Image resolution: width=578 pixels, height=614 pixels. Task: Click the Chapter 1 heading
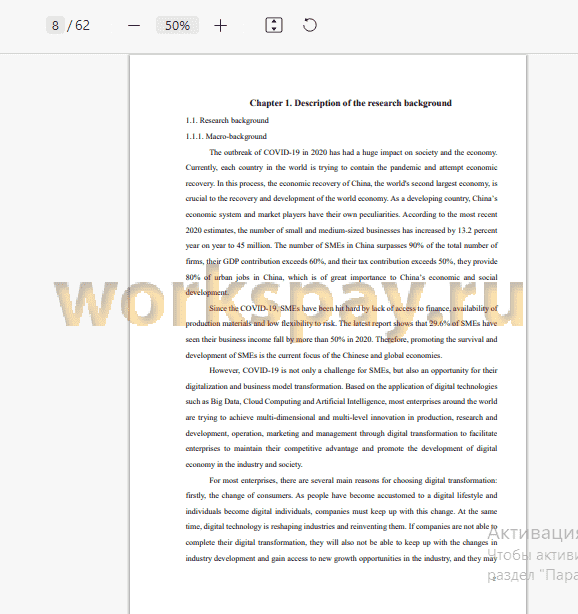pos(350,103)
